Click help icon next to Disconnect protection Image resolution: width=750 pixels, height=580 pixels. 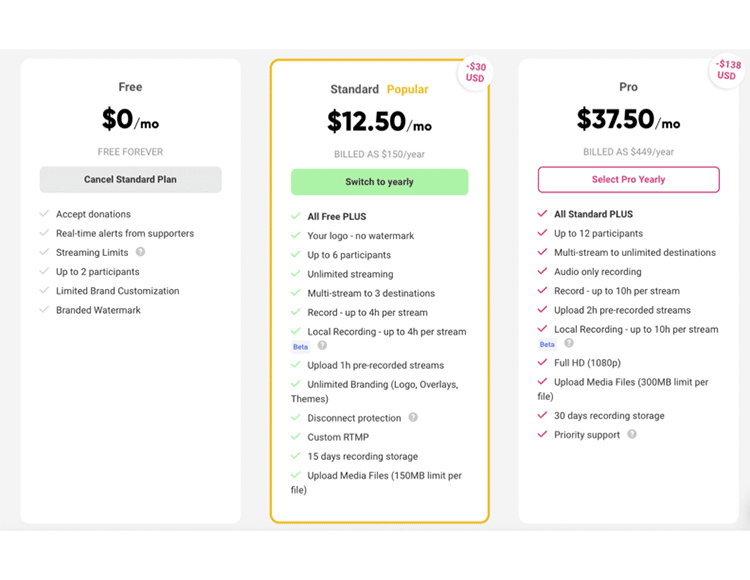[413, 417]
